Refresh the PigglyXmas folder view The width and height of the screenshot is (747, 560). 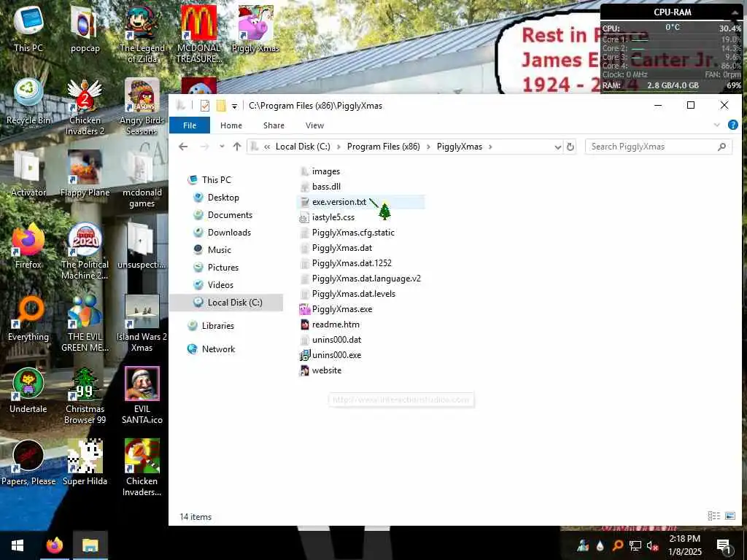click(x=570, y=147)
